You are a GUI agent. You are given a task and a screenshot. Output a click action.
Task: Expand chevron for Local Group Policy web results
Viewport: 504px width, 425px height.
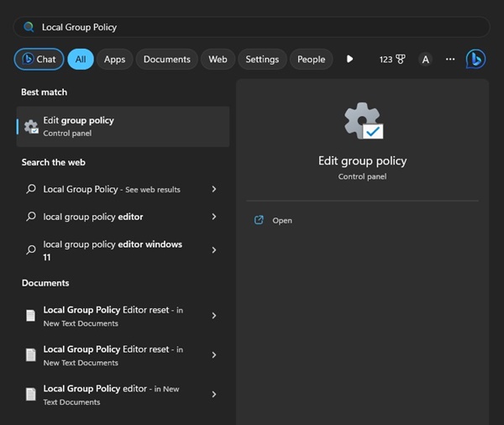[x=214, y=189]
